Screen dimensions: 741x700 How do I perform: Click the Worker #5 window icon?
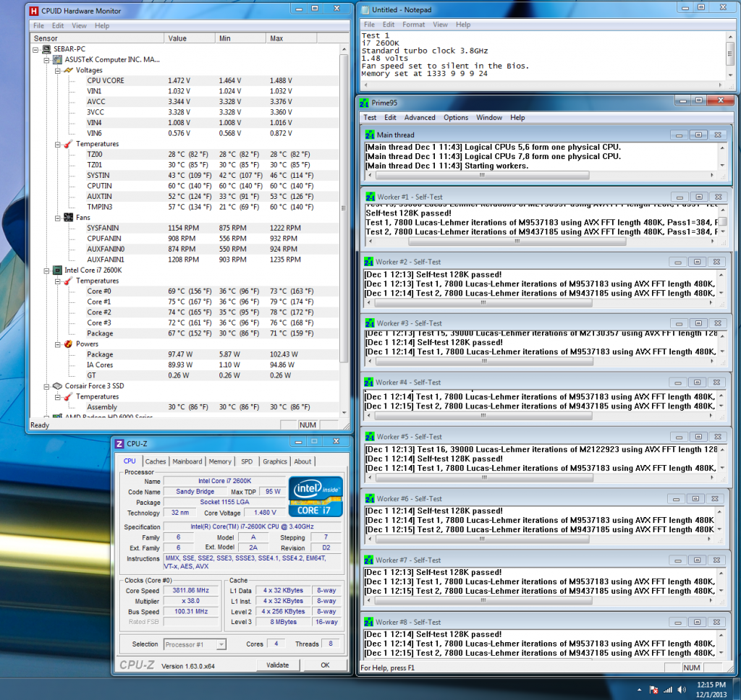pyautogui.click(x=370, y=437)
